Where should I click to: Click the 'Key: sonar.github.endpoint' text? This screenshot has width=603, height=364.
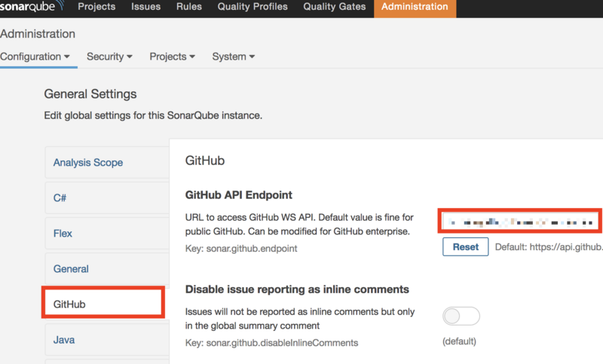tap(241, 248)
